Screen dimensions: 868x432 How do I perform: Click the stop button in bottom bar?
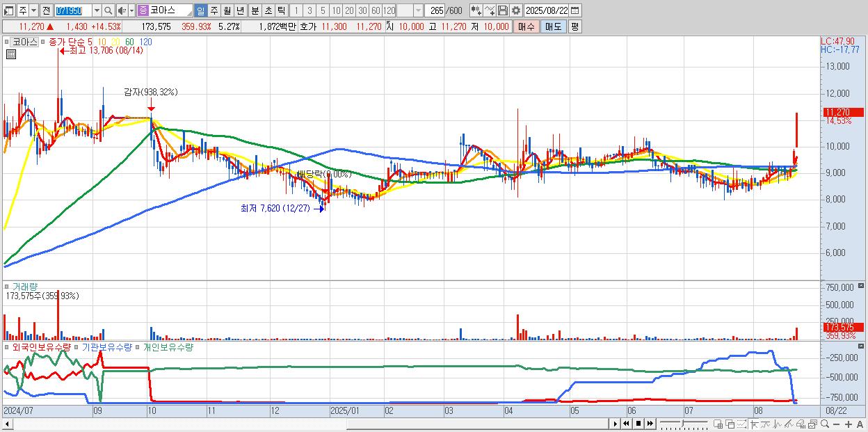(638, 424)
